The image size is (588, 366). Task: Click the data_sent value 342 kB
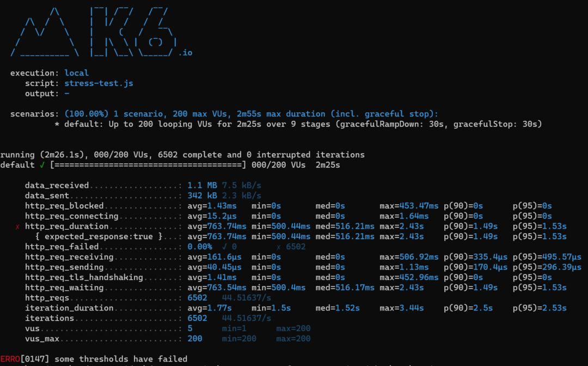[x=202, y=196]
